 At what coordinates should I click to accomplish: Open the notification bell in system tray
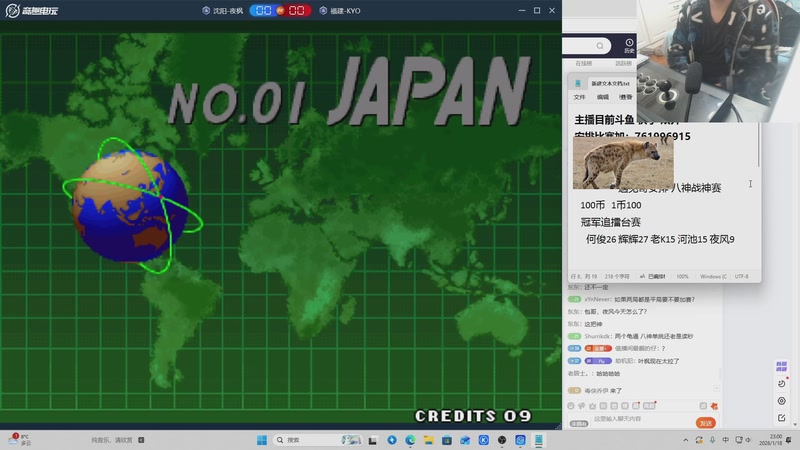tap(789, 440)
